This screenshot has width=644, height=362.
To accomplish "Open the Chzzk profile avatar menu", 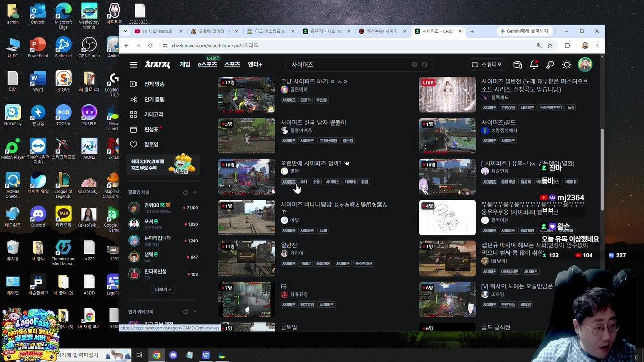I will tap(585, 64).
